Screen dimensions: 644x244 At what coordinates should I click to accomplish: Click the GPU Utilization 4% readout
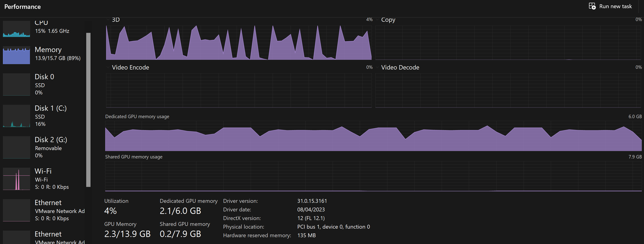click(110, 211)
